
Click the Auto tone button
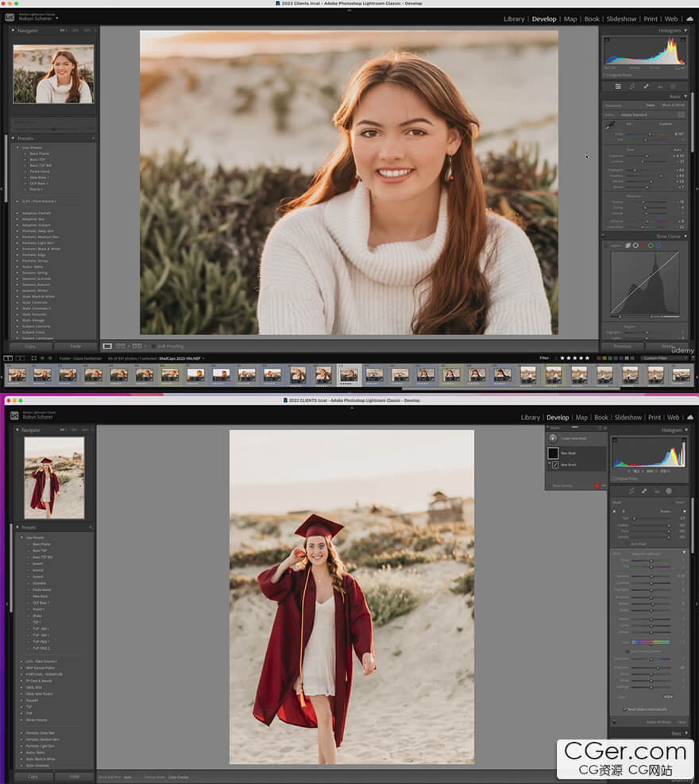pos(677,149)
